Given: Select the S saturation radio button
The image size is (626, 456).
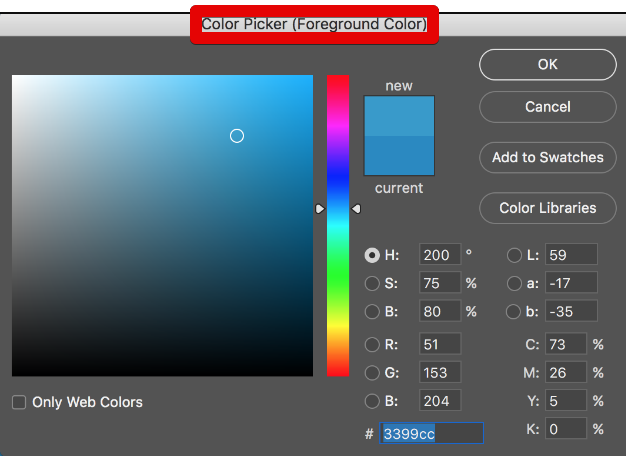Looking at the screenshot, I should coord(372,283).
